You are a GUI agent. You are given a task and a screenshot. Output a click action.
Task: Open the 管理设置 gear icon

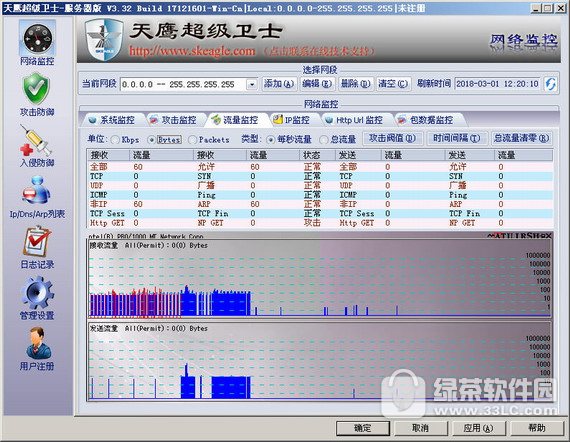37,293
